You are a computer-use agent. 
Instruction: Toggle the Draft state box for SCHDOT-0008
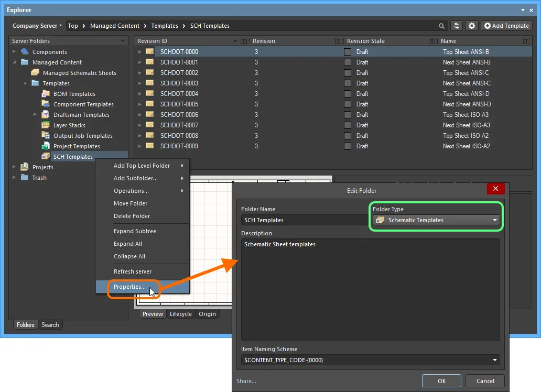pos(348,136)
